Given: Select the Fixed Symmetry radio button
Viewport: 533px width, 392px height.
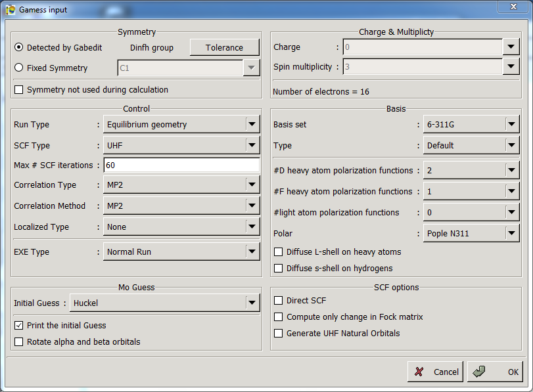Looking at the screenshot, I should click(x=18, y=68).
